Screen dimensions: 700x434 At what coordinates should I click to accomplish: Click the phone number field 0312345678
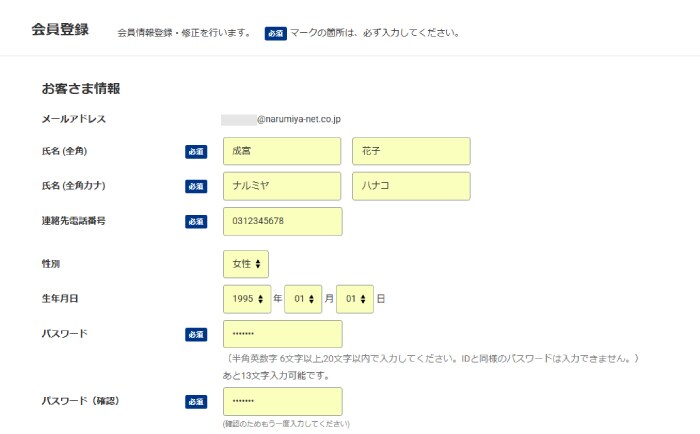coord(283,221)
